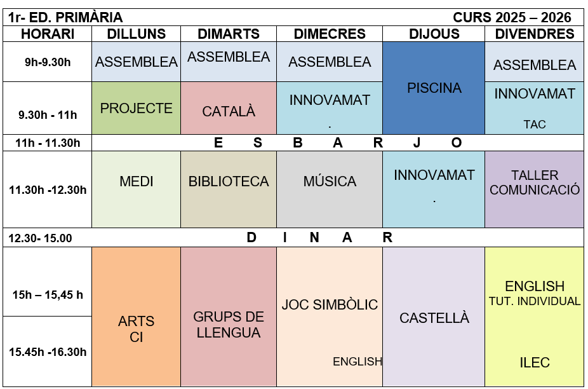Click the HORARI header cell
Screen dimensions: 588x389
click(48, 34)
